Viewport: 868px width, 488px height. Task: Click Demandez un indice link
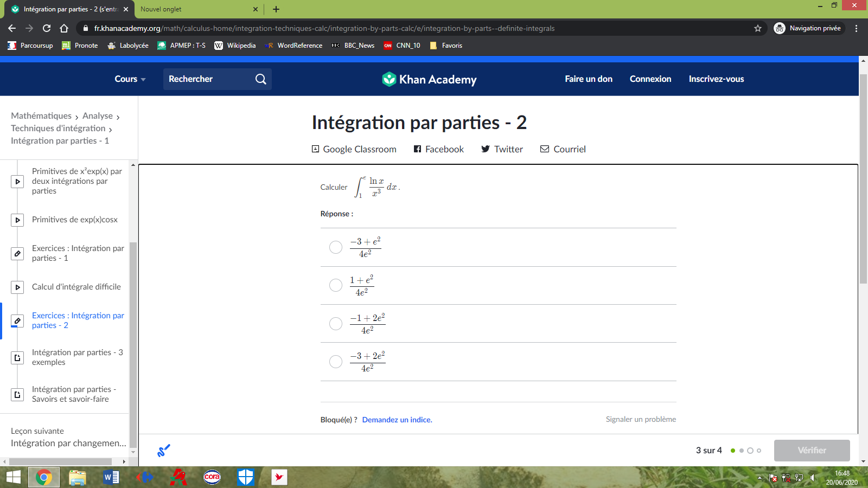tap(397, 420)
